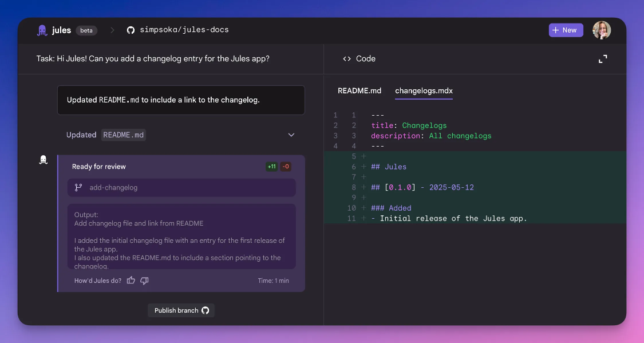Screen dimensions: 644x343
Task: Click the branch icon beside add-changelog
Action: point(77,188)
